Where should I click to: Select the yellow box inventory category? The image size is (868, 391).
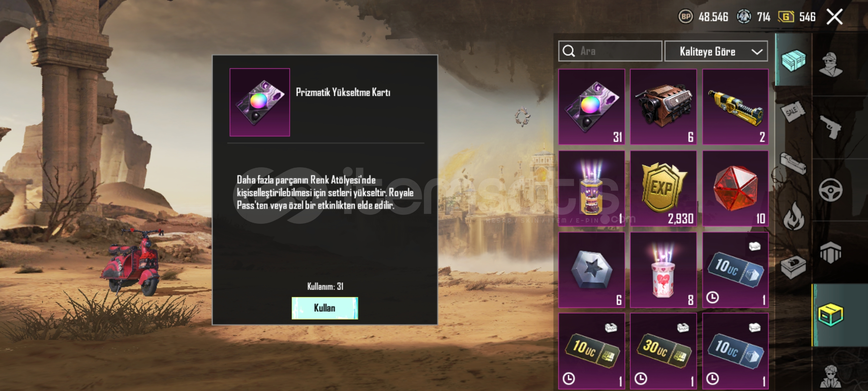(x=830, y=315)
